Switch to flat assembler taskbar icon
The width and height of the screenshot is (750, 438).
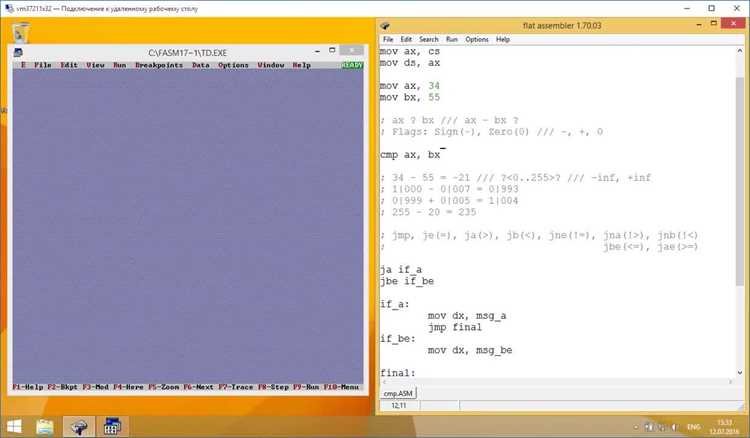tap(79, 426)
